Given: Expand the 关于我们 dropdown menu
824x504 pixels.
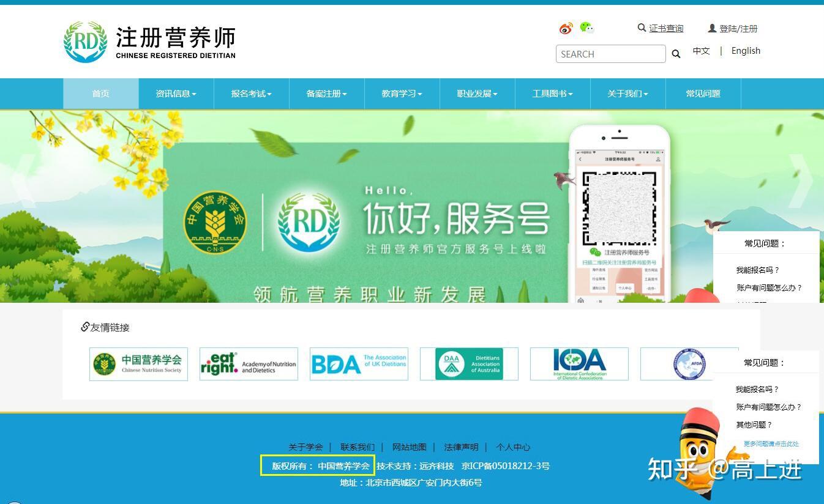Looking at the screenshot, I should [x=628, y=94].
